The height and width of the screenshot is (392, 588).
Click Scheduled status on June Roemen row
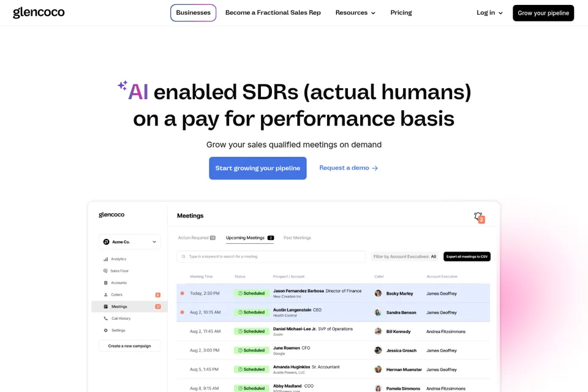tap(252, 350)
